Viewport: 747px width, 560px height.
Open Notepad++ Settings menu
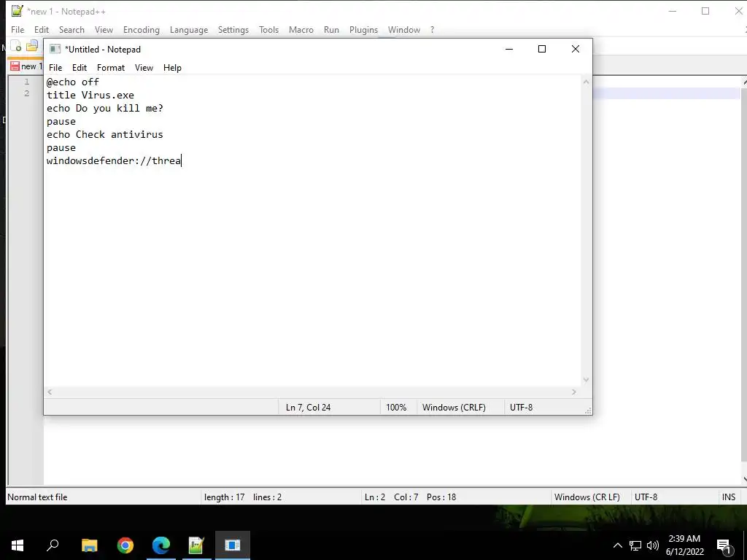tap(233, 29)
